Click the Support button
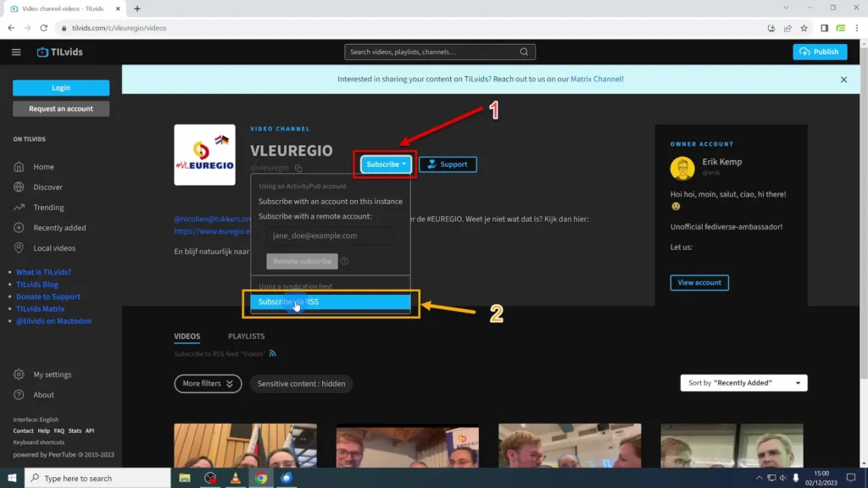This screenshot has height=488, width=868. click(x=448, y=164)
